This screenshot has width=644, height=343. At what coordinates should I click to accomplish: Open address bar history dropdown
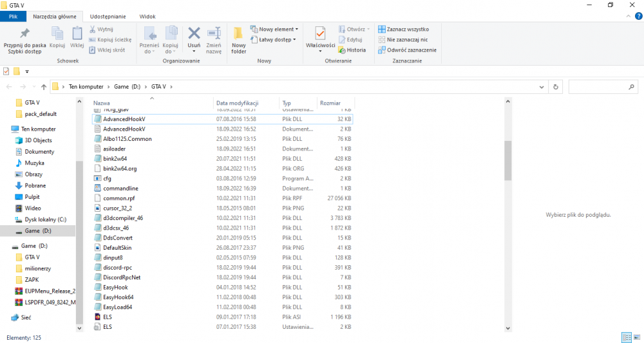542,87
